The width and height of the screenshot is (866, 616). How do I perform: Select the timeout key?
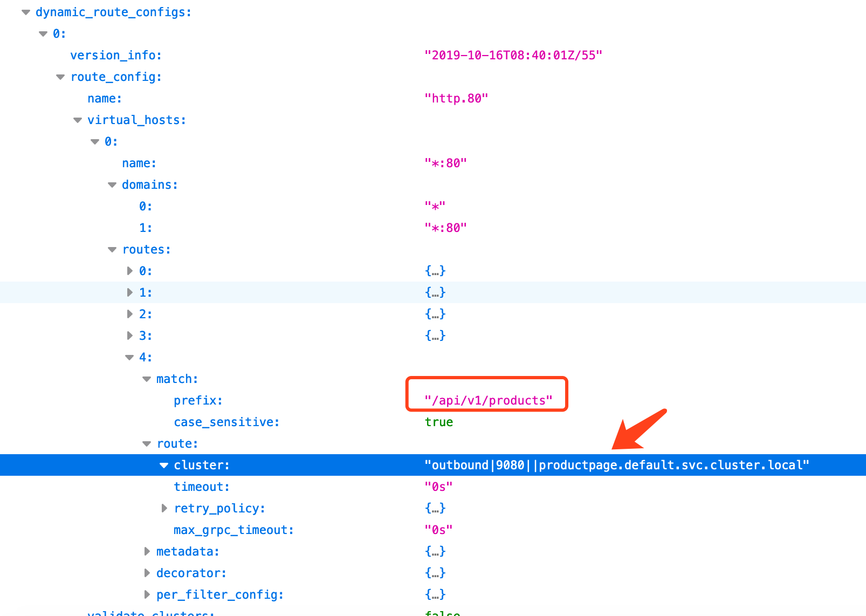[x=202, y=487]
